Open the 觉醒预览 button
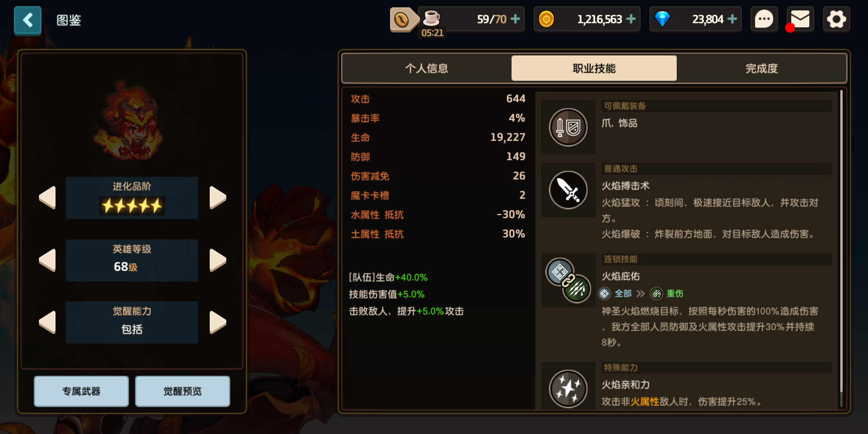Image resolution: width=868 pixels, height=434 pixels. click(x=182, y=391)
